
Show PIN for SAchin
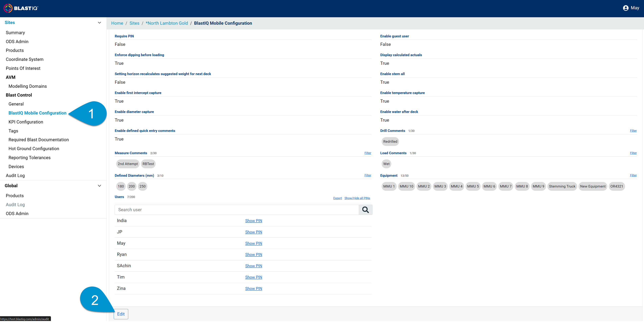pyautogui.click(x=254, y=266)
